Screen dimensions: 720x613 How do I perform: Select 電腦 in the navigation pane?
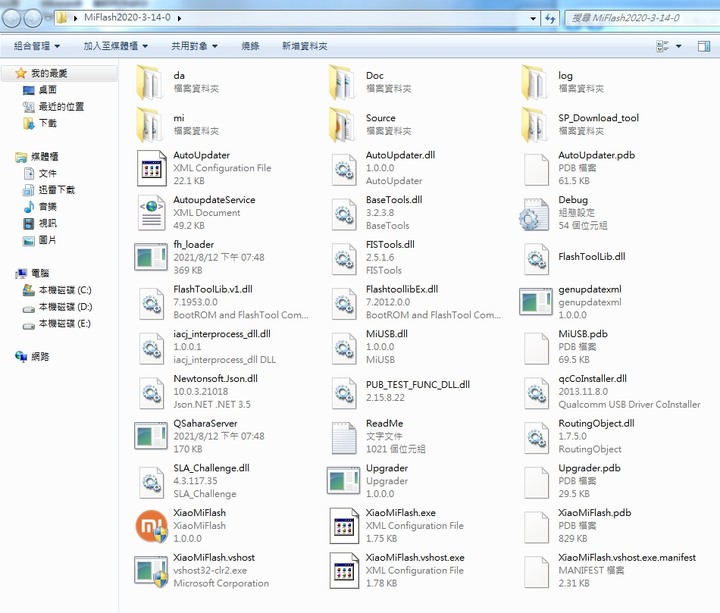(x=39, y=274)
